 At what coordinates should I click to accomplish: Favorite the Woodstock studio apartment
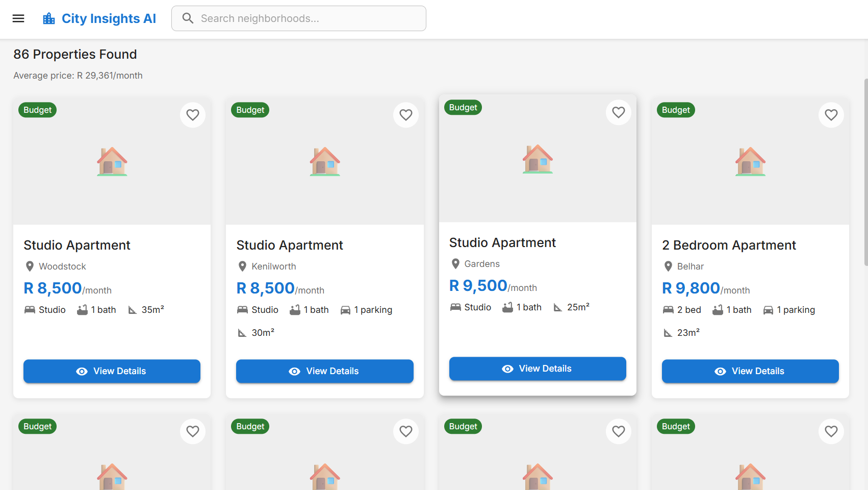click(193, 115)
